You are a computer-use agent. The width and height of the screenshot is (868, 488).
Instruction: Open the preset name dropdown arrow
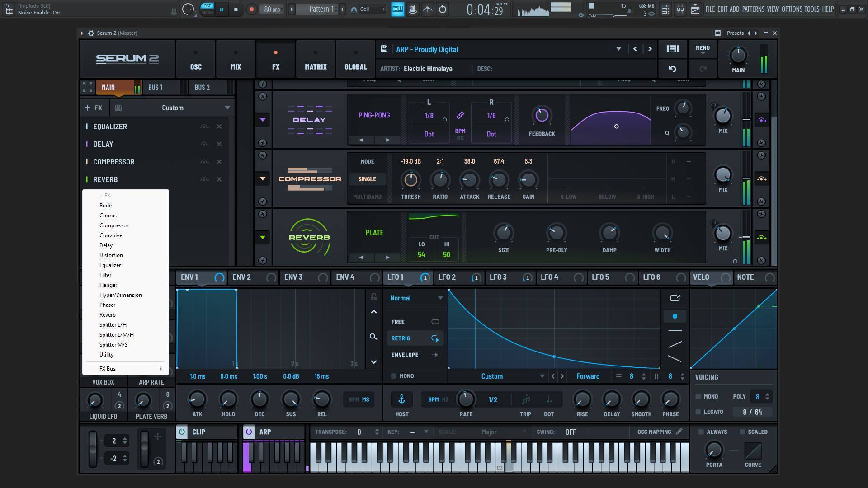618,49
